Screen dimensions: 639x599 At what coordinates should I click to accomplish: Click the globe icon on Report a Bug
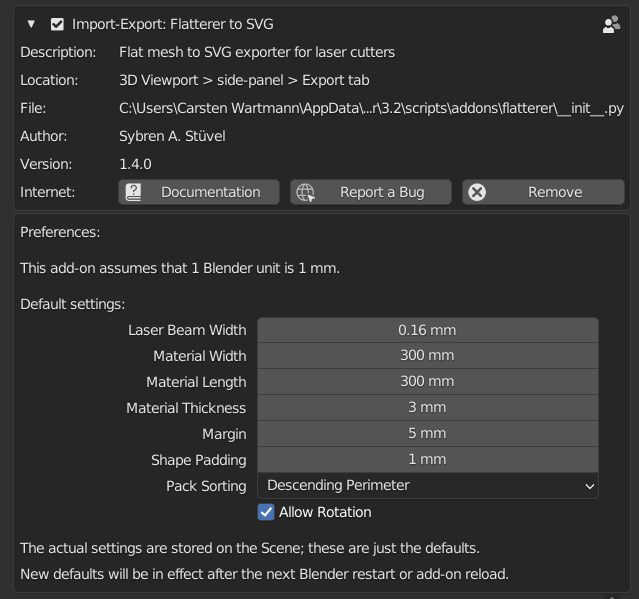306,192
